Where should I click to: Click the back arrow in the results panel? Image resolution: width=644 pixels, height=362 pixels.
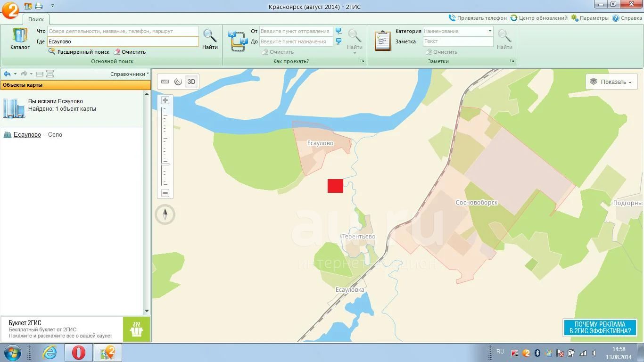[7, 74]
